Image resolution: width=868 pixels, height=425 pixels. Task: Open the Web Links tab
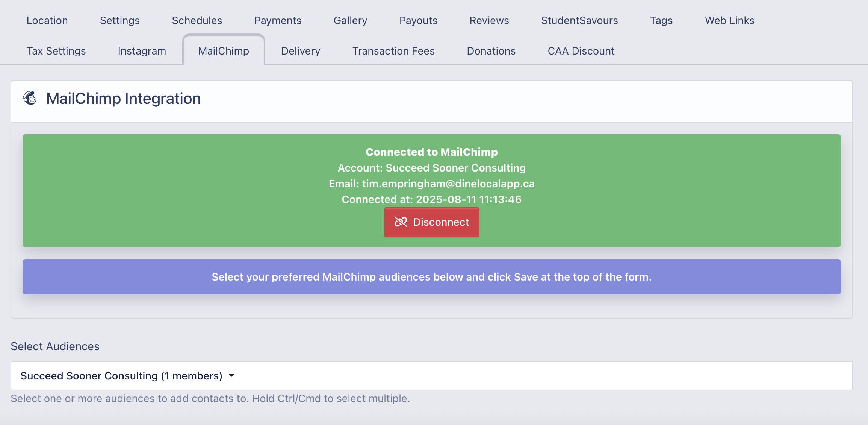(729, 20)
